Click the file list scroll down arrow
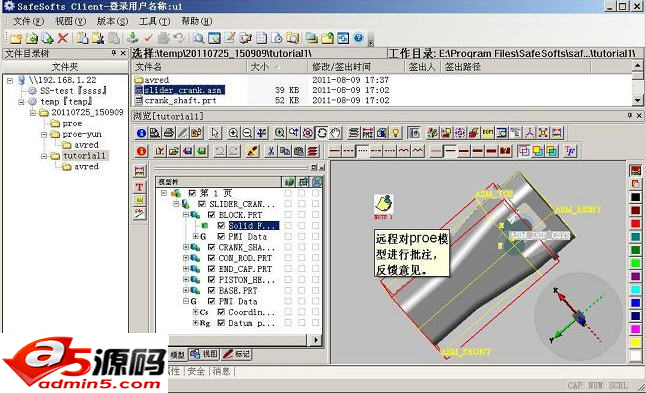 (x=637, y=100)
